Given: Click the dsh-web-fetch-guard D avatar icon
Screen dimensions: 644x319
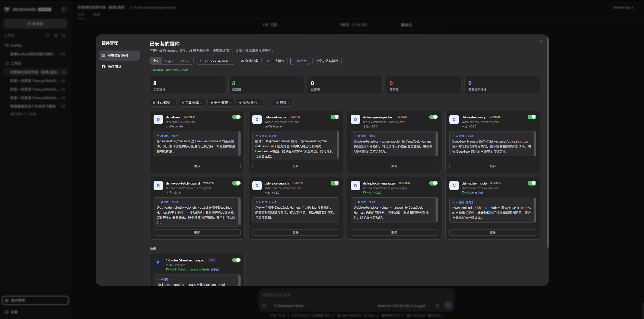Looking at the screenshot, I should (158, 186).
